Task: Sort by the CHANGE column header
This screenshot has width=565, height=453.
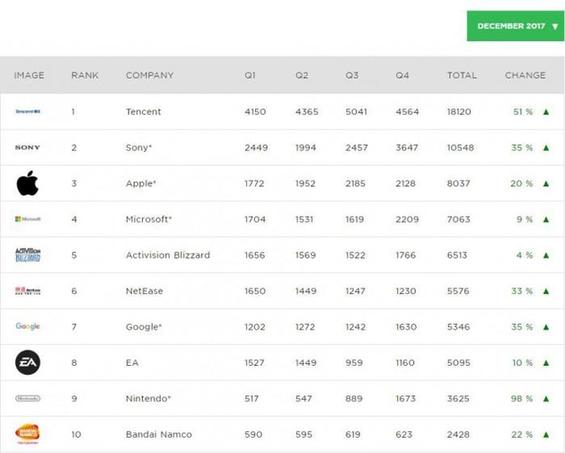Action: (525, 75)
